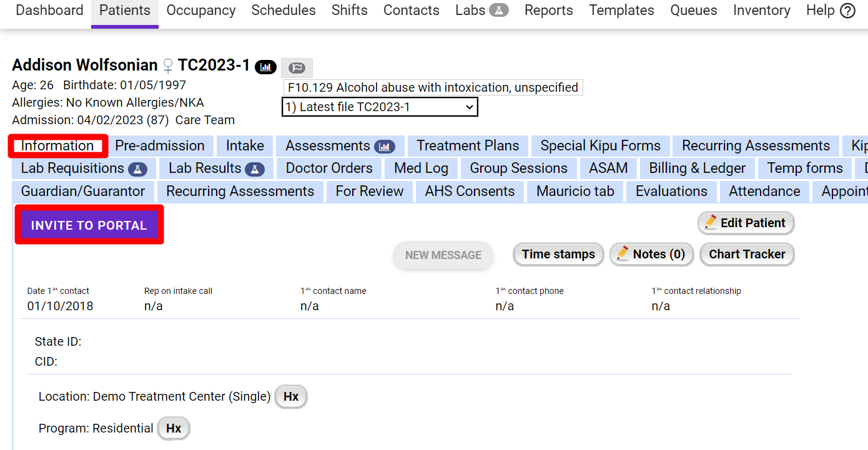Screen dimensions: 868x450
Task: Click the chart badge on Assessments tab
Action: (385, 147)
